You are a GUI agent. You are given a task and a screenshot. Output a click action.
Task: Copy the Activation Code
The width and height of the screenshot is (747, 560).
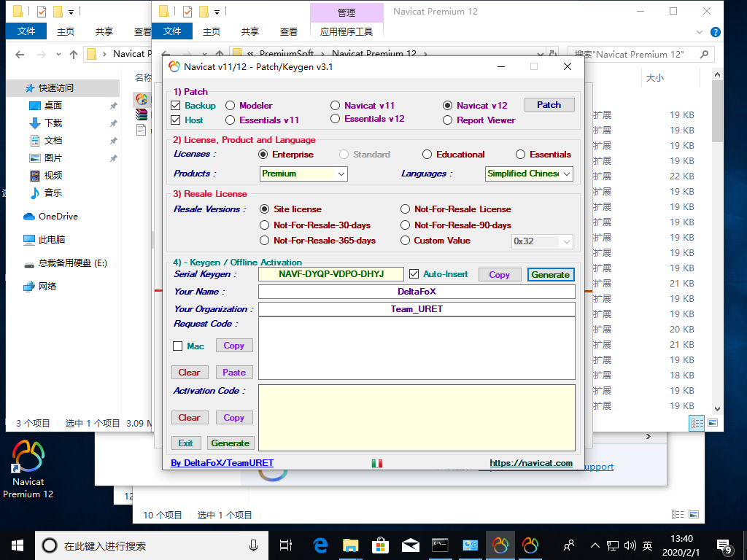[234, 418]
